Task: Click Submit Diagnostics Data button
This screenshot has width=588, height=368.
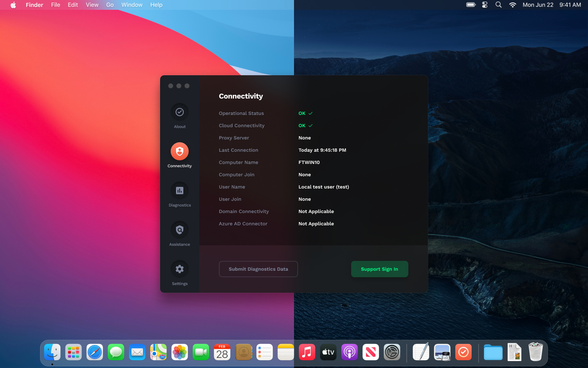Action: [258, 269]
